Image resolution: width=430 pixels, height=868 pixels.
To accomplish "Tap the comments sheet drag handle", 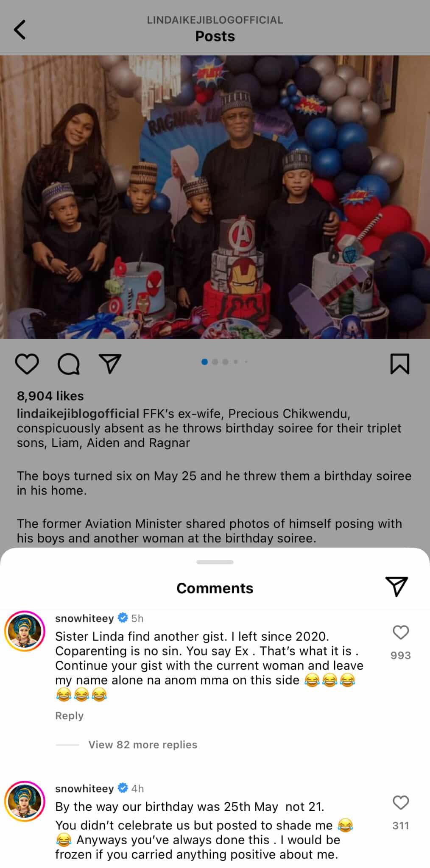I will tap(215, 562).
